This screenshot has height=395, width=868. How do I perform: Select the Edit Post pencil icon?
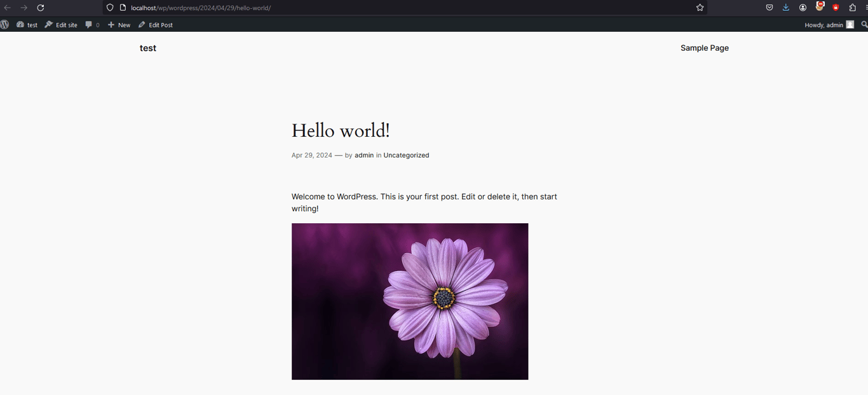141,24
